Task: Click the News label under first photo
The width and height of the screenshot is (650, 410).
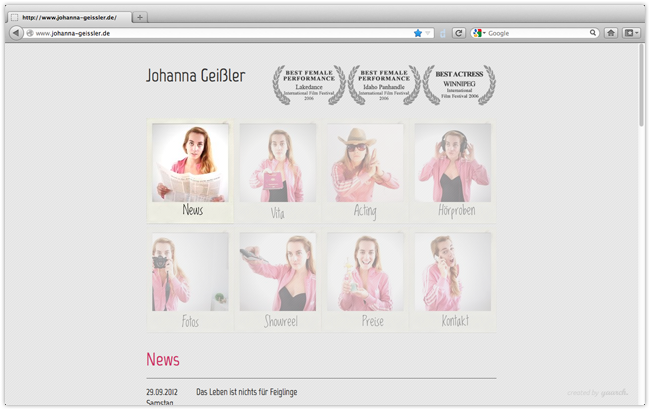Action: (x=193, y=210)
